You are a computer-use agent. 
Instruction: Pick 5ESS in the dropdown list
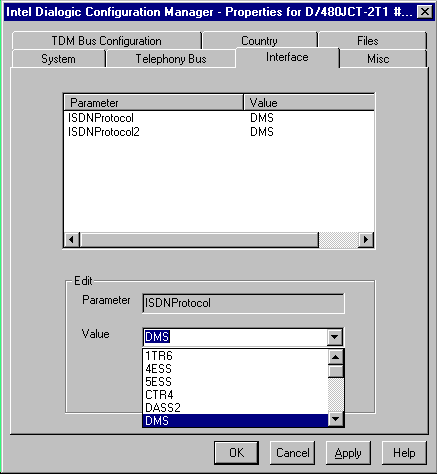(235, 382)
